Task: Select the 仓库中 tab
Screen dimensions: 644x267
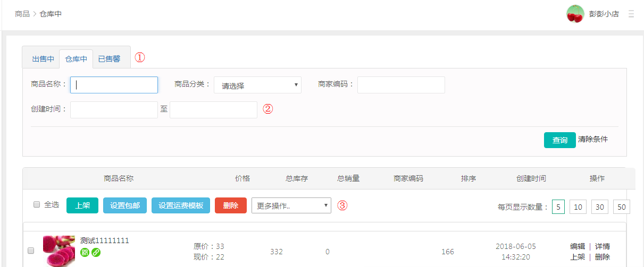Action: (76, 59)
